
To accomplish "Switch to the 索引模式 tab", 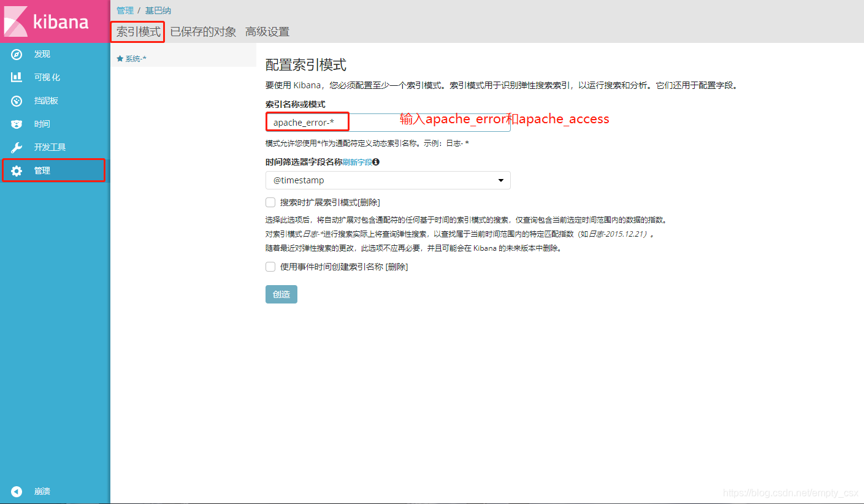I will coord(139,32).
